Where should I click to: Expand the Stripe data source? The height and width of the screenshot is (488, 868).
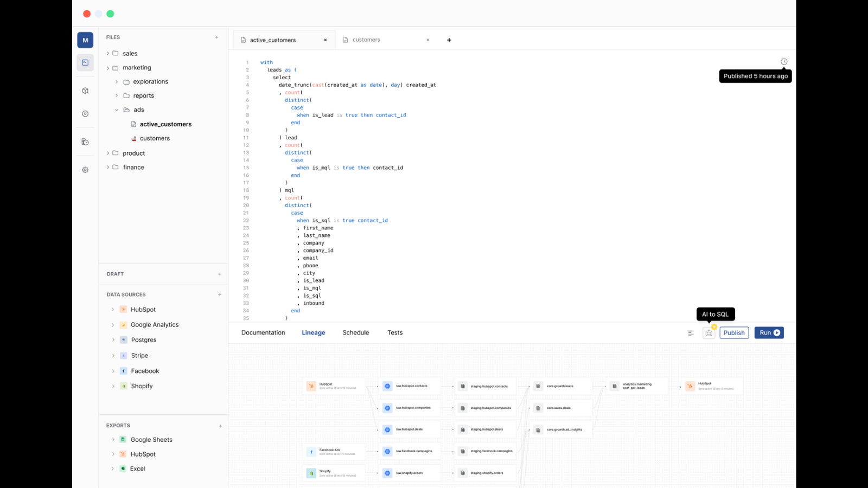click(113, 356)
